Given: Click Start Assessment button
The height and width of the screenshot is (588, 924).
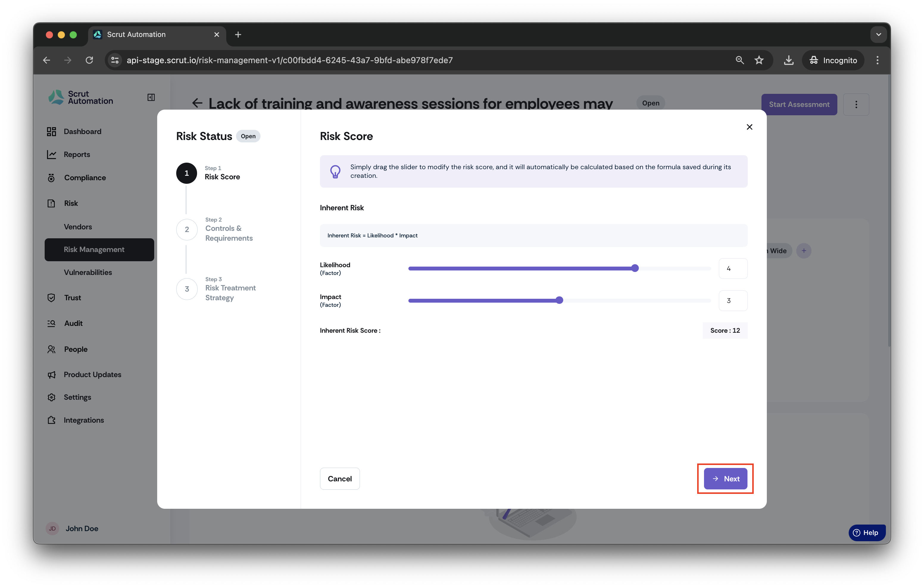Looking at the screenshot, I should pos(799,105).
